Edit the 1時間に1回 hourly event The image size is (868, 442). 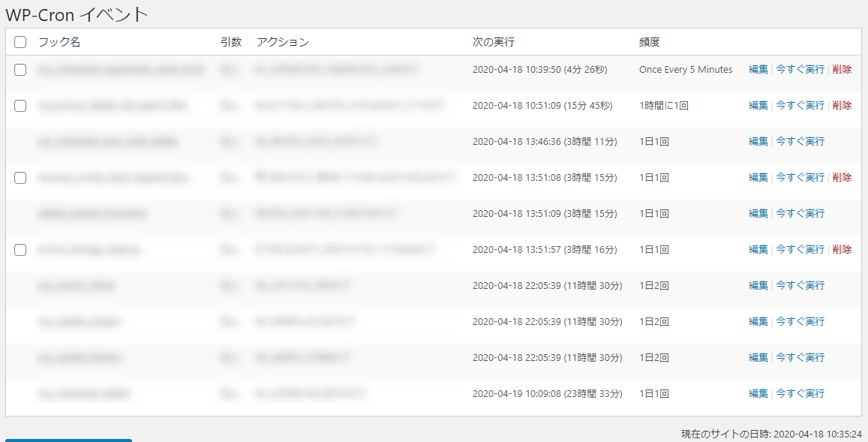click(758, 106)
